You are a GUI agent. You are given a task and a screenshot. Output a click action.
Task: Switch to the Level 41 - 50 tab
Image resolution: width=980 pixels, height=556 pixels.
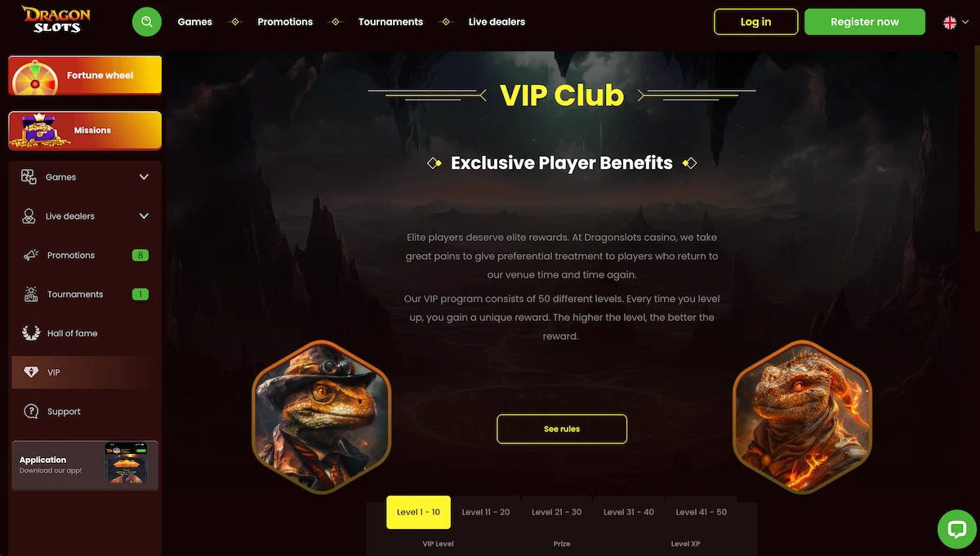pos(701,512)
